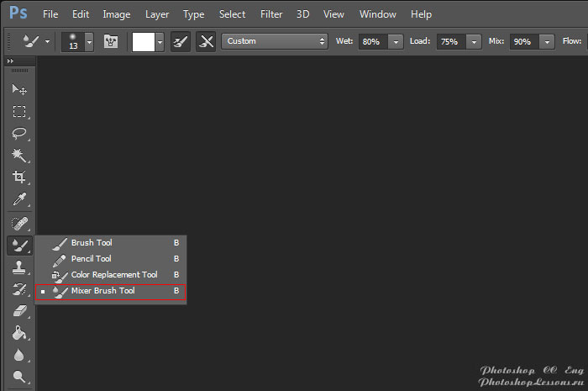Select the History Brush tool
Image resolution: width=588 pixels, height=391 pixels.
coord(19,289)
